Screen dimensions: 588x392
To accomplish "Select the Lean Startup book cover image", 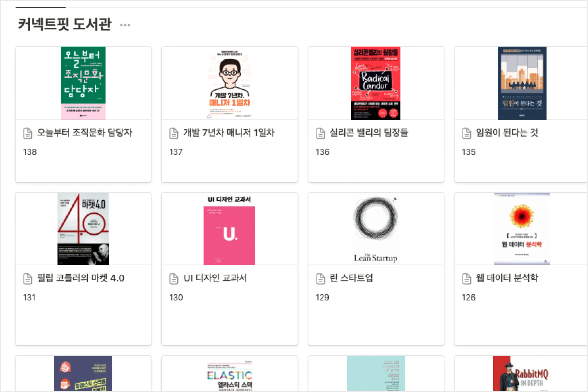I will [x=376, y=229].
